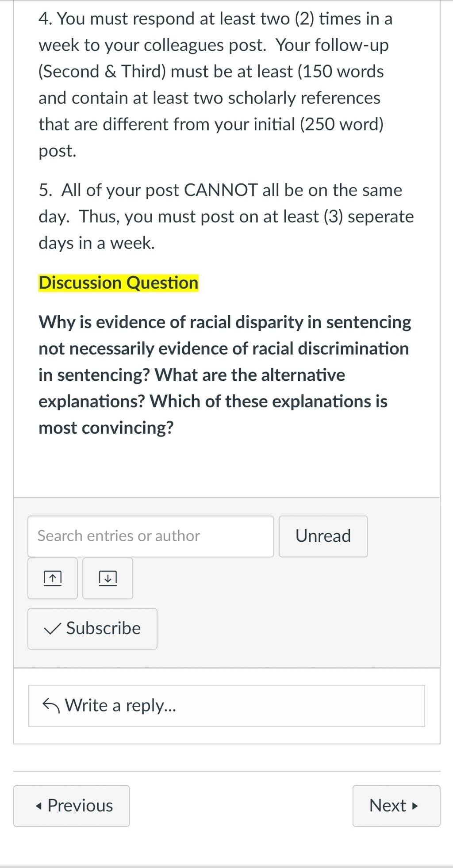Image resolution: width=453 pixels, height=868 pixels.
Task: Click the Previous left triangle arrow
Action: click(x=39, y=806)
